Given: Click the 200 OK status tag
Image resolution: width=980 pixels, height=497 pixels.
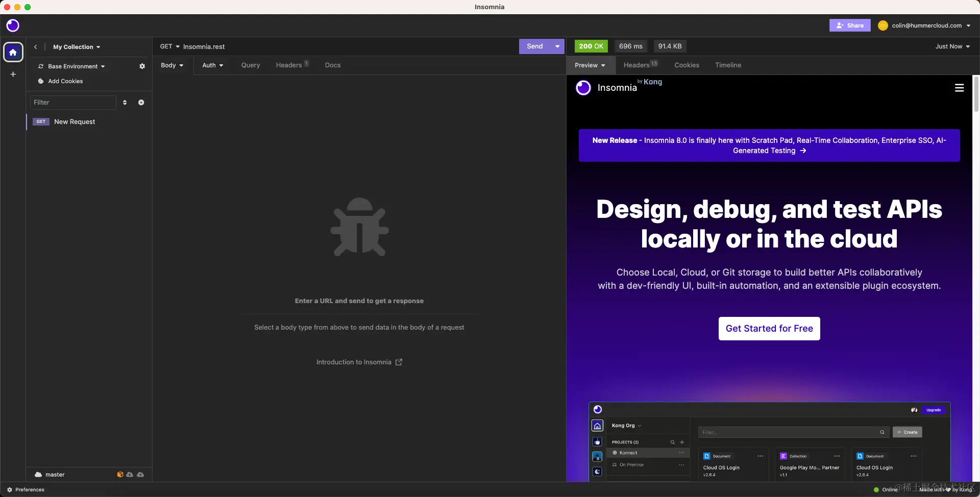Looking at the screenshot, I should click(591, 46).
